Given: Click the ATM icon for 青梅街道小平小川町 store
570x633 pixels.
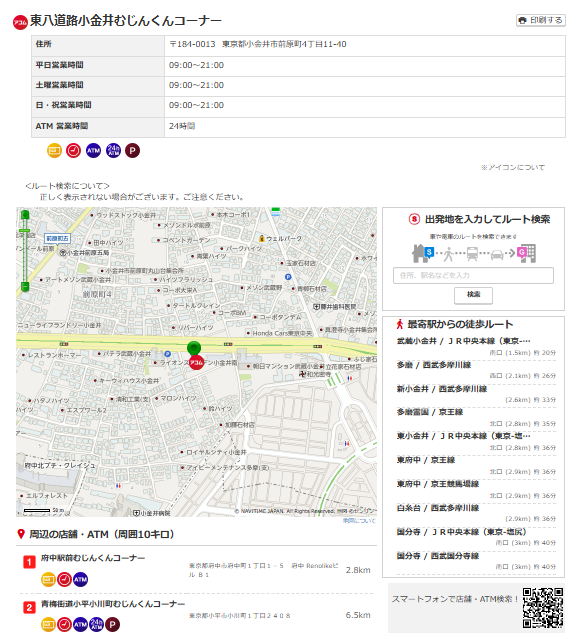Looking at the screenshot, I should click(x=80, y=625).
